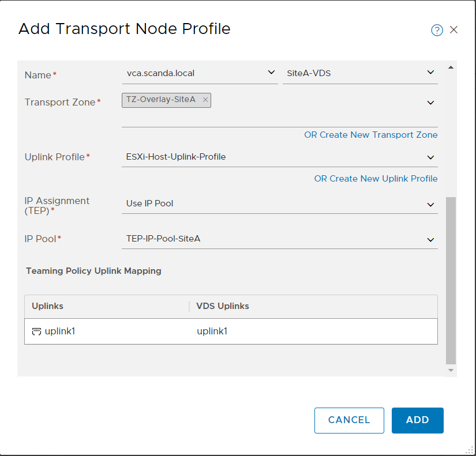
Task: Open the SiteA-VDS dropdown
Action: (x=360, y=73)
